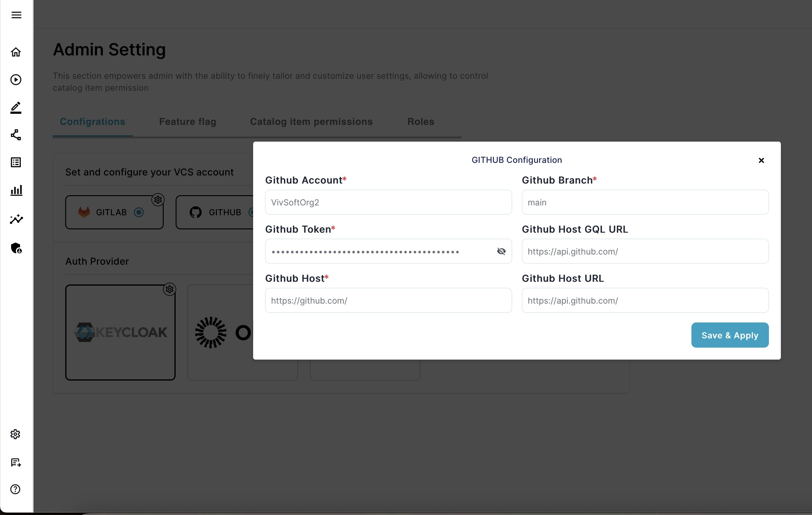Click the analytics/trends sidebar icon
Image resolution: width=812 pixels, height=515 pixels.
pos(16,219)
